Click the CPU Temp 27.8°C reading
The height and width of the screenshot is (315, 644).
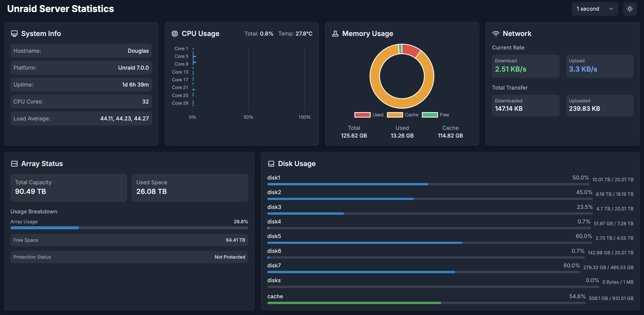point(295,33)
